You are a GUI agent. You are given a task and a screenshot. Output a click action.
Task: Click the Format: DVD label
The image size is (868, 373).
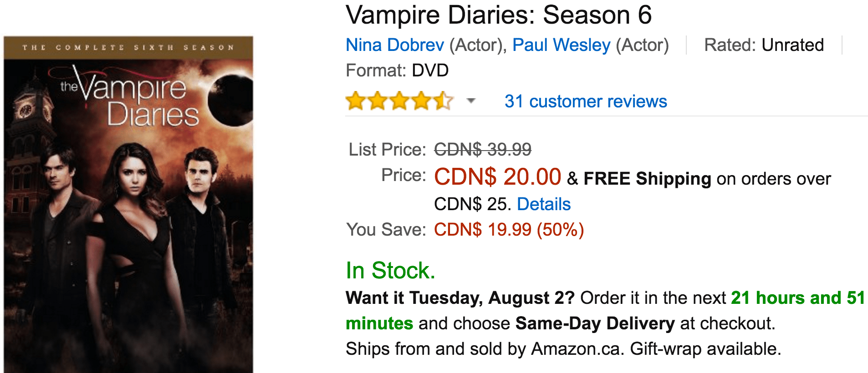click(x=397, y=71)
